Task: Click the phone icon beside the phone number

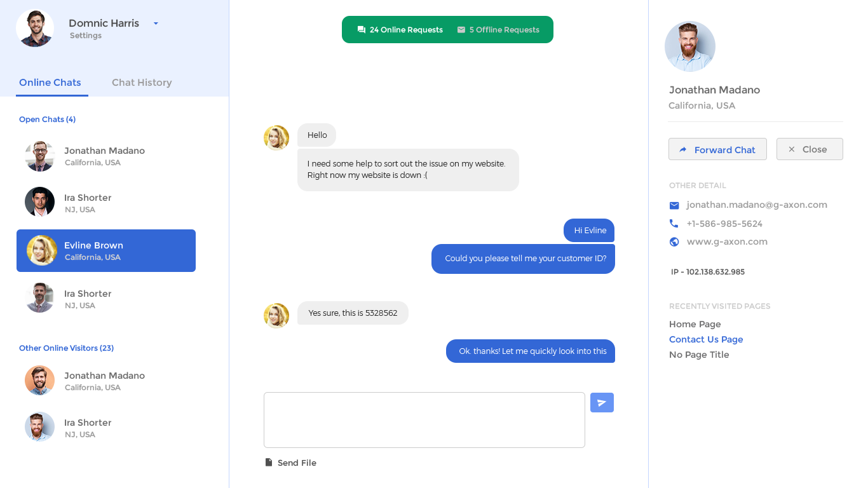Action: click(674, 223)
